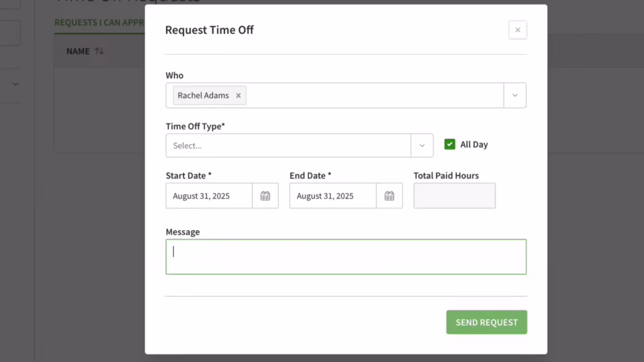Click the empty area of the Who field
Viewport: 644px width, 362px height.
coord(375,96)
